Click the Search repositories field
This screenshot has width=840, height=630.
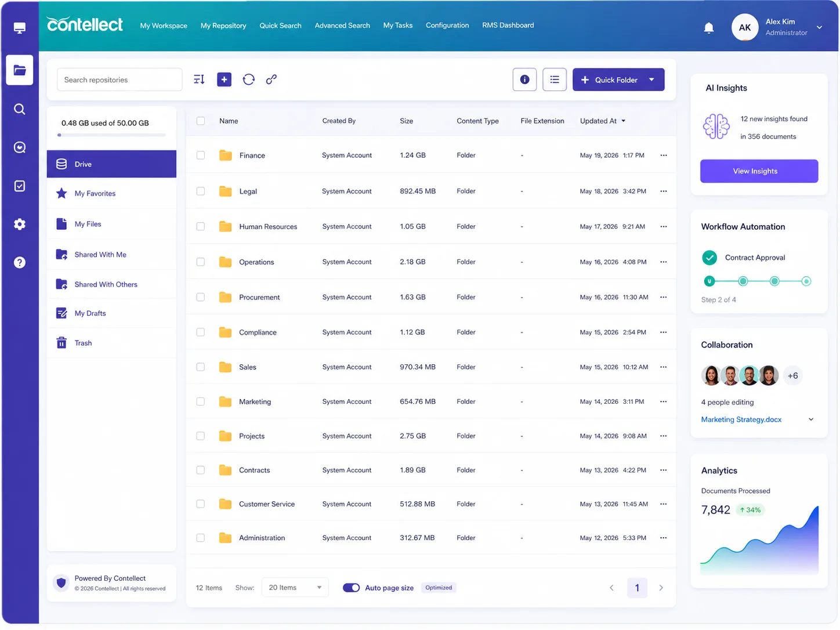(x=120, y=79)
